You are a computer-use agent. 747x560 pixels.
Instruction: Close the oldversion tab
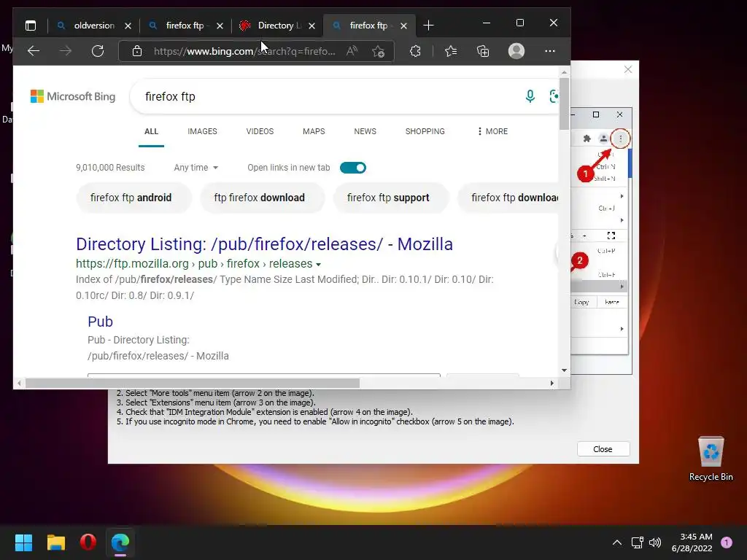pos(128,26)
